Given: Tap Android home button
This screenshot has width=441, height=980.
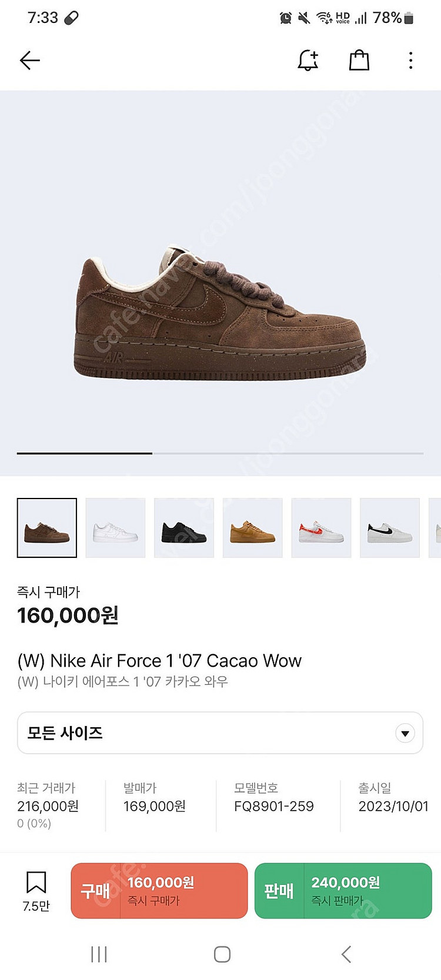Looking at the screenshot, I should (222, 954).
